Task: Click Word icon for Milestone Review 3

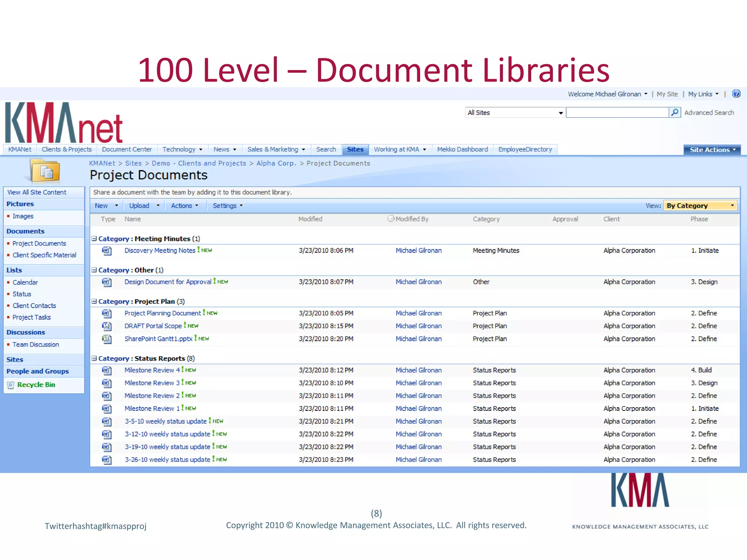Action: pyautogui.click(x=107, y=383)
